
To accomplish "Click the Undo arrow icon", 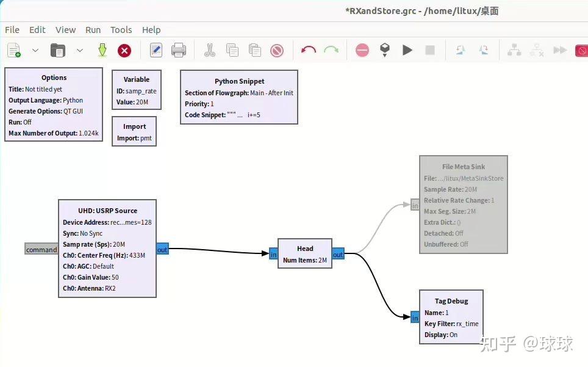I will tap(308, 50).
